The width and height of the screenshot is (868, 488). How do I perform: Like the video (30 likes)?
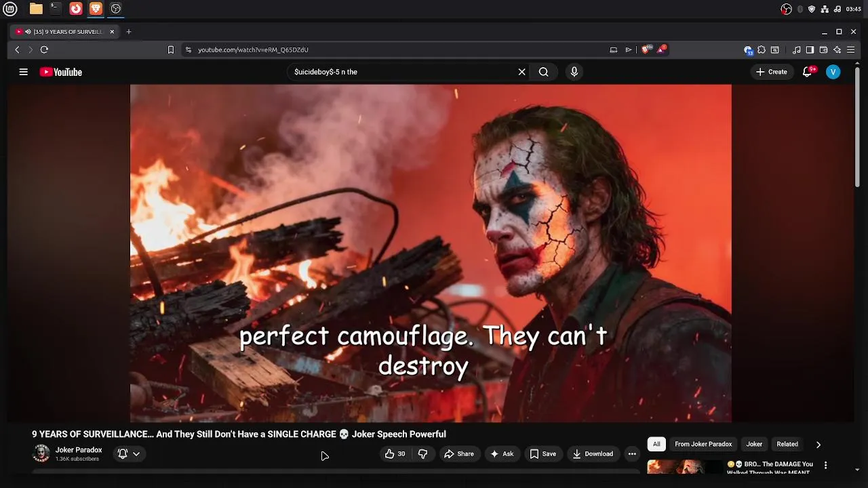[395, 454]
